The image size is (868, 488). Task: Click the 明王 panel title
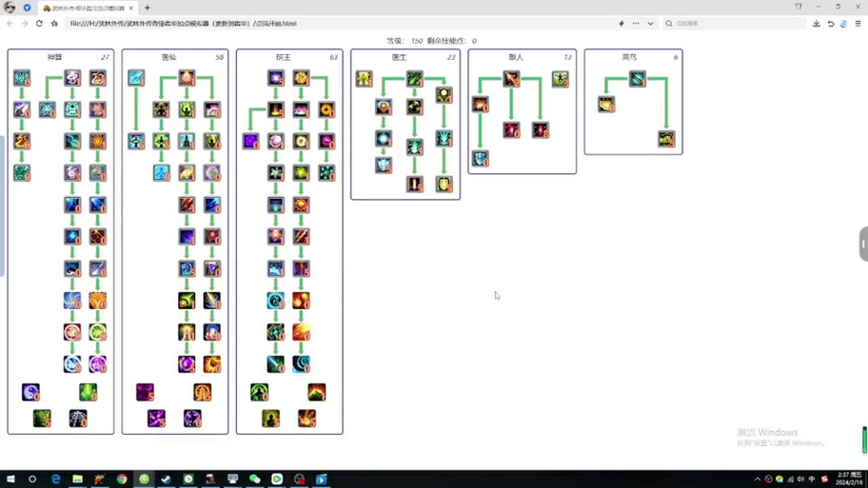[283, 57]
